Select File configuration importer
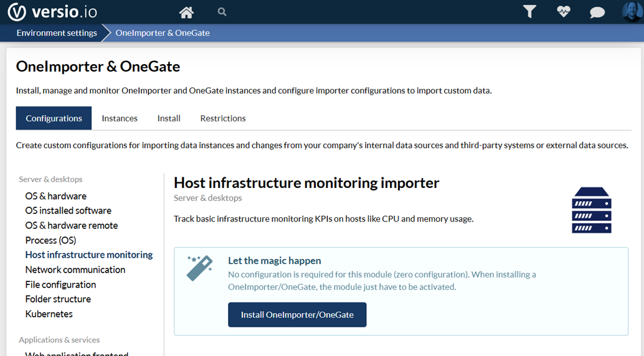This screenshot has height=356, width=644. point(60,284)
